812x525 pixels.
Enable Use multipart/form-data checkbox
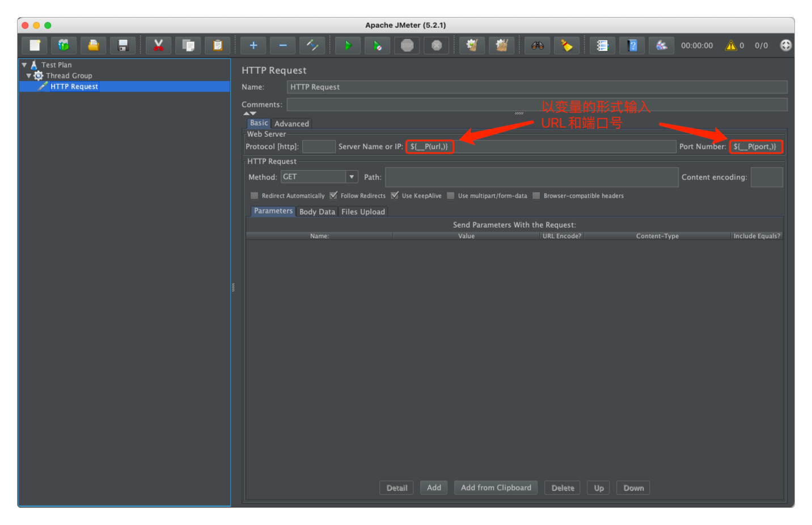coord(450,196)
